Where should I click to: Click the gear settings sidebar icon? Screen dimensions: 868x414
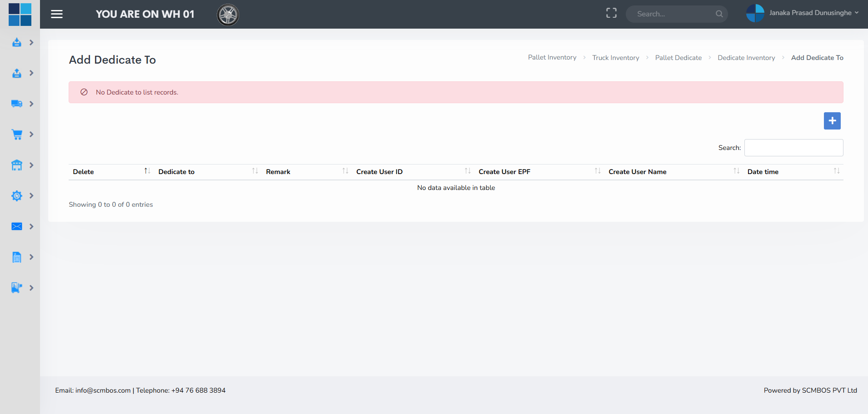click(17, 196)
